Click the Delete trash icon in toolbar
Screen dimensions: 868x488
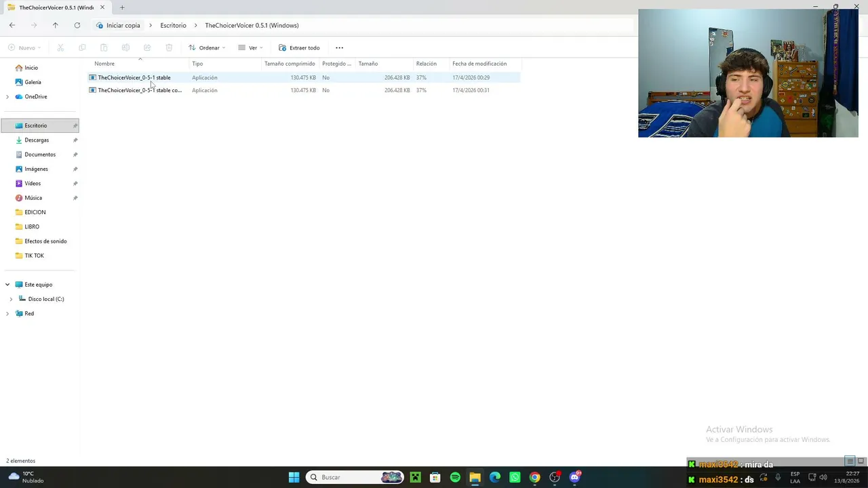pos(169,47)
